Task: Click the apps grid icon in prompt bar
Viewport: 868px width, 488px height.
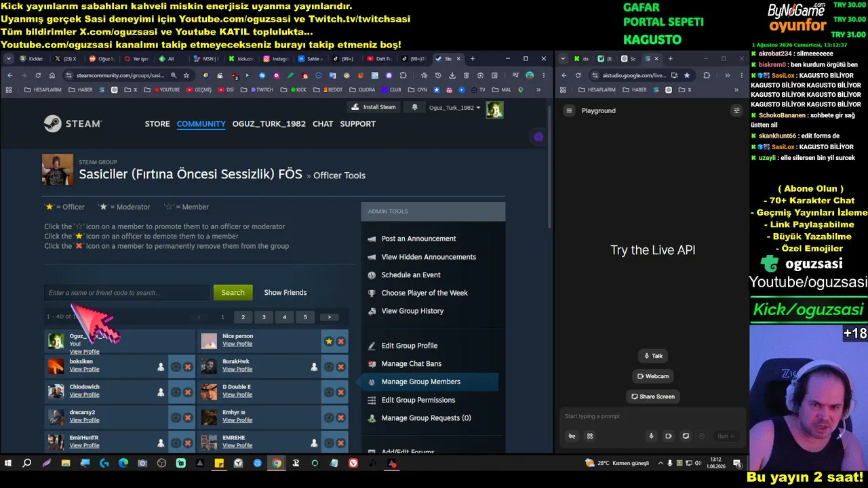Action: click(x=590, y=436)
